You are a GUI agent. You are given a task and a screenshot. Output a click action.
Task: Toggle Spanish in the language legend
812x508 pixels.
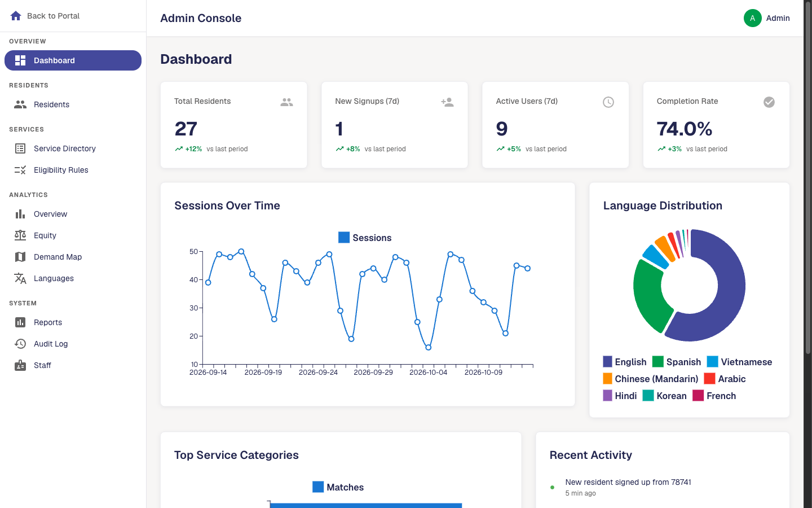[x=677, y=362]
